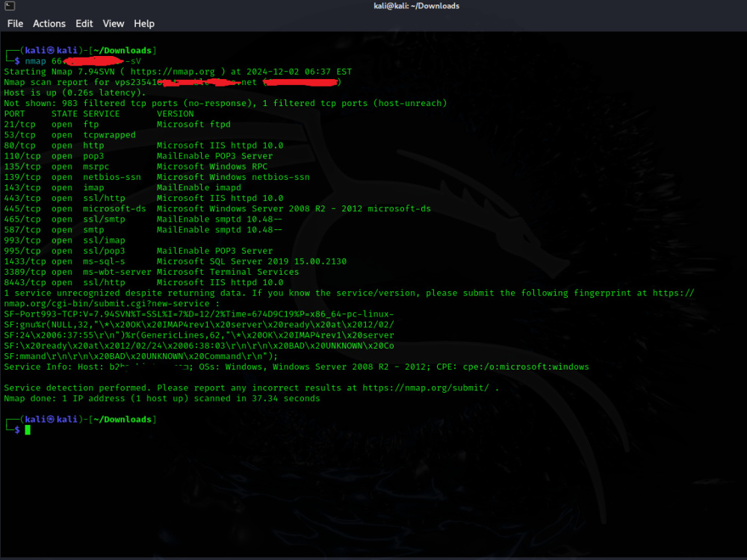This screenshot has width=747, height=560.
Task: Click 'Microsoft ftpd' version text
Action: (x=193, y=124)
